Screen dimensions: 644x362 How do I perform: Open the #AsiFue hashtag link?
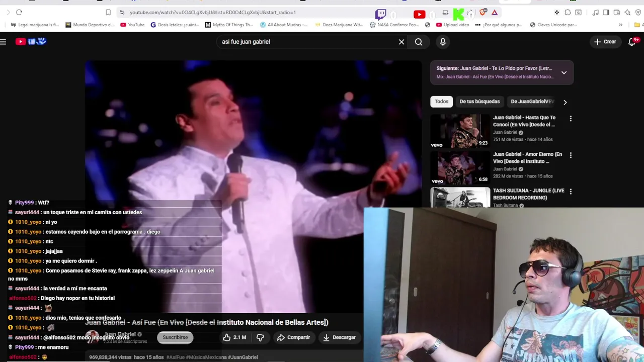[176, 357]
